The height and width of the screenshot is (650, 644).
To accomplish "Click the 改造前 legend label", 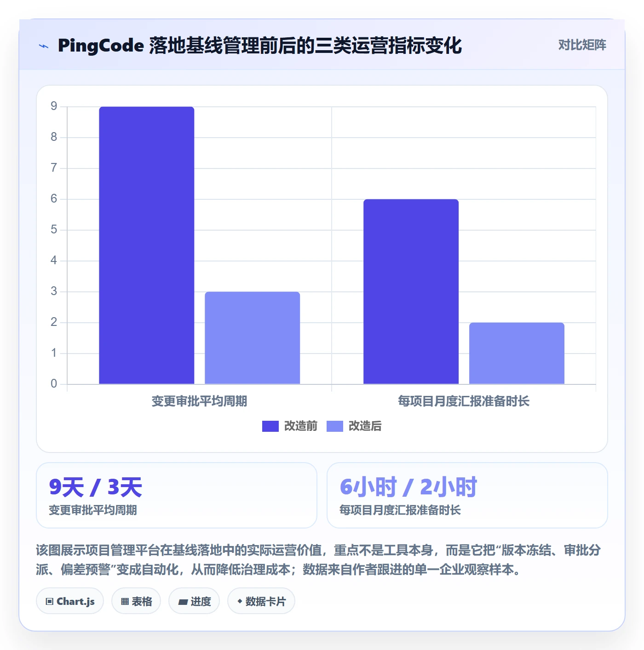I will pyautogui.click(x=301, y=426).
